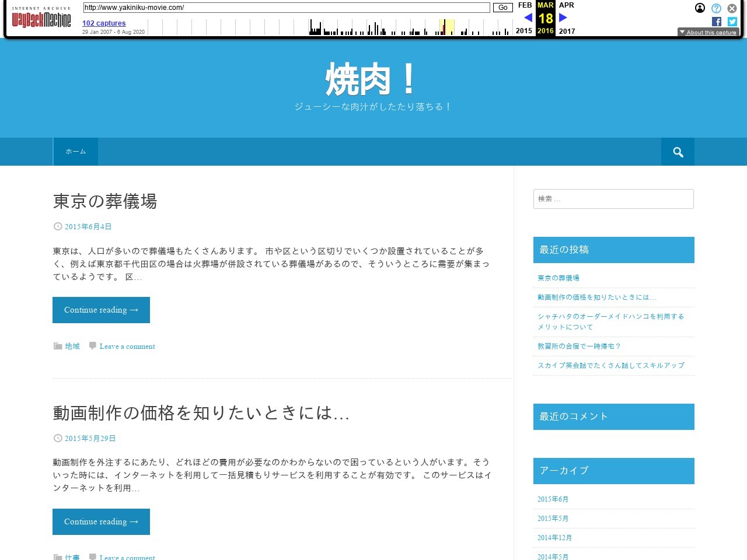Image resolution: width=747 pixels, height=560 pixels.
Task: Jump to 2015 captures year
Action: (523, 31)
